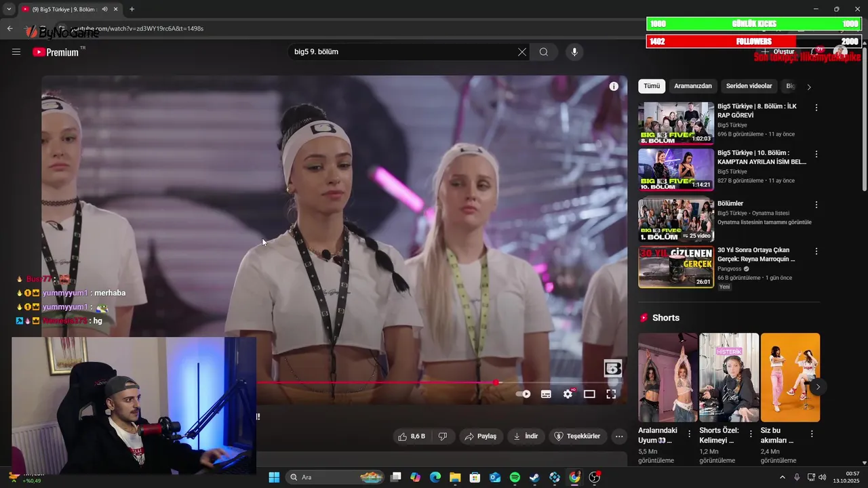Show hidden system tray icons

pyautogui.click(x=782, y=477)
